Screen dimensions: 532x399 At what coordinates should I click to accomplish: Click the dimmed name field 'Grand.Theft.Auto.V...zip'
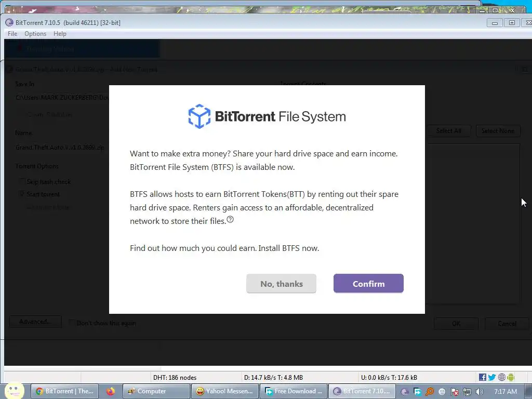click(x=61, y=147)
